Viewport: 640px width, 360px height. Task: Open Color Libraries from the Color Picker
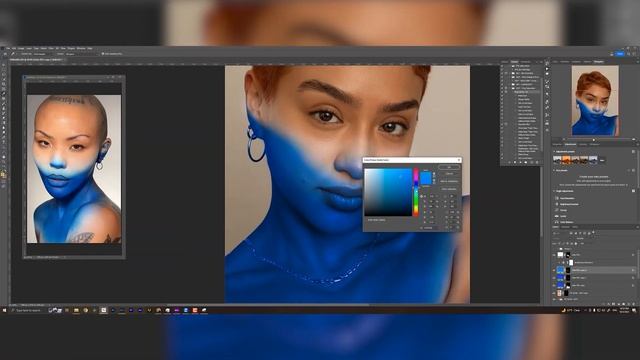click(449, 189)
